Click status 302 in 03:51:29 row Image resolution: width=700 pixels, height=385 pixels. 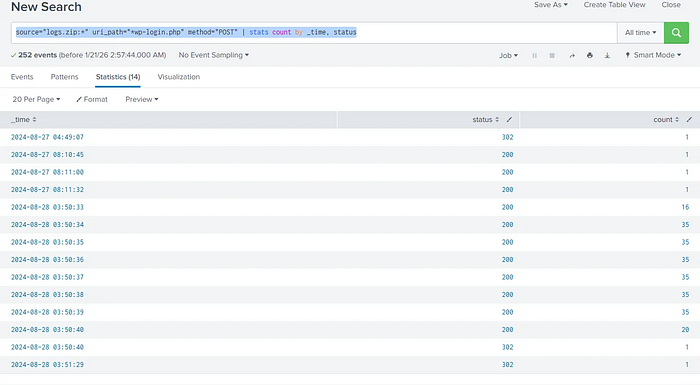pos(508,364)
